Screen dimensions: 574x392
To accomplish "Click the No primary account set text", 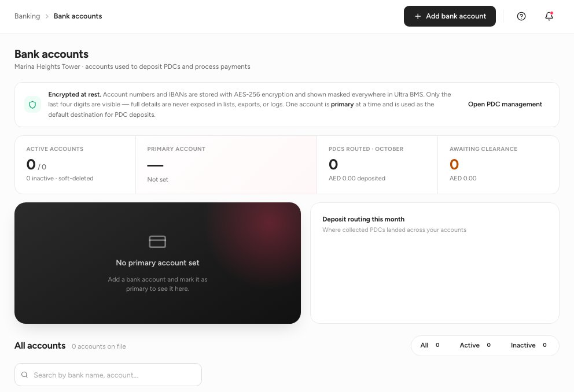I will (x=157, y=263).
